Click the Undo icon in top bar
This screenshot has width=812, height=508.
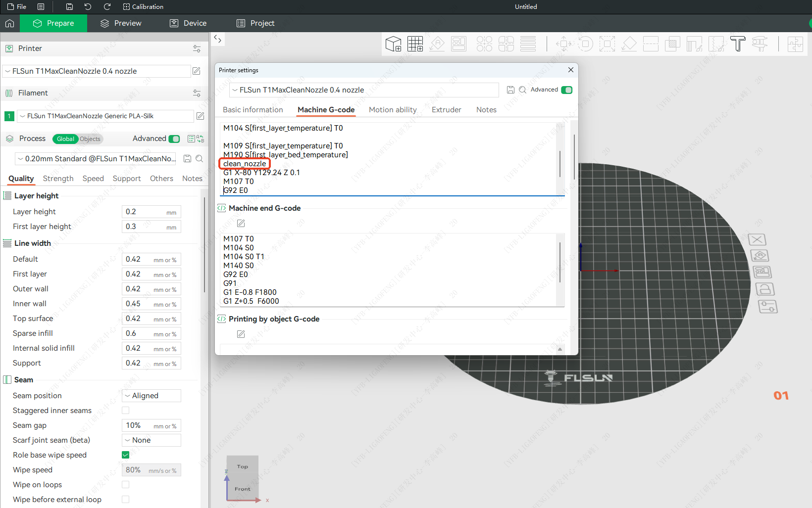tap(88, 7)
